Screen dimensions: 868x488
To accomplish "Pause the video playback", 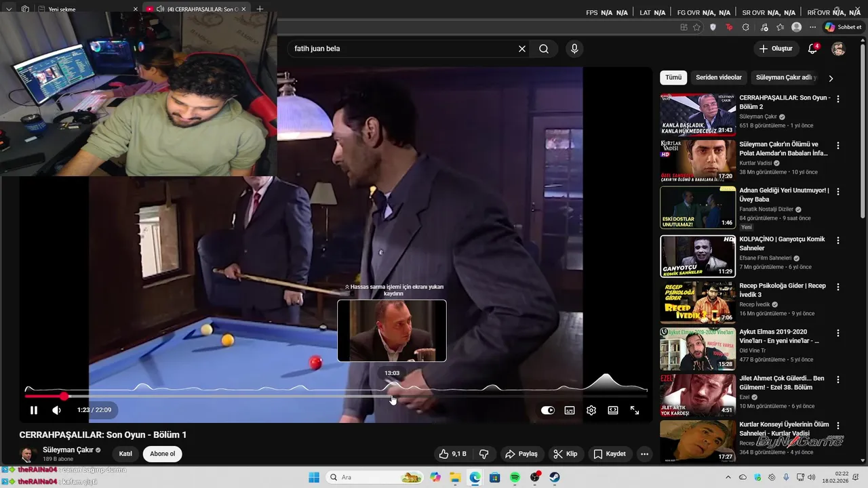I will pyautogui.click(x=34, y=410).
